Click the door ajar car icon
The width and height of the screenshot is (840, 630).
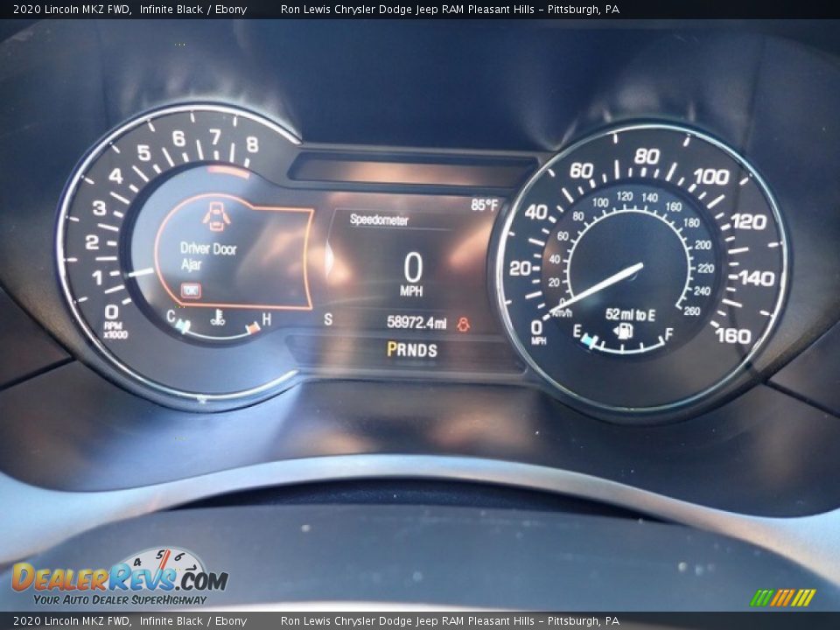[x=216, y=216]
